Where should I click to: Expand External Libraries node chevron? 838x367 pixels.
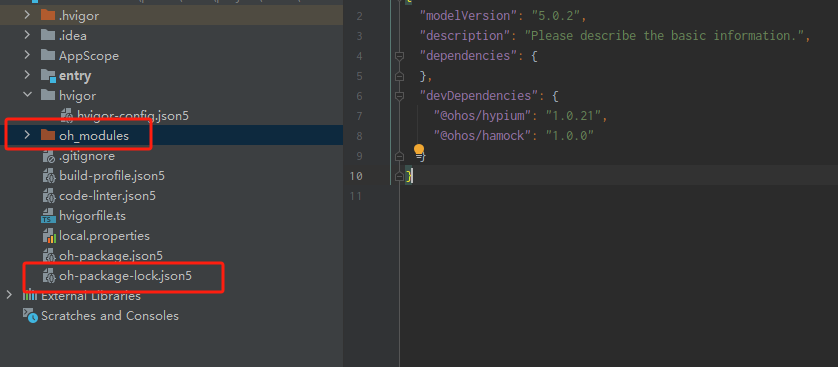[9, 295]
